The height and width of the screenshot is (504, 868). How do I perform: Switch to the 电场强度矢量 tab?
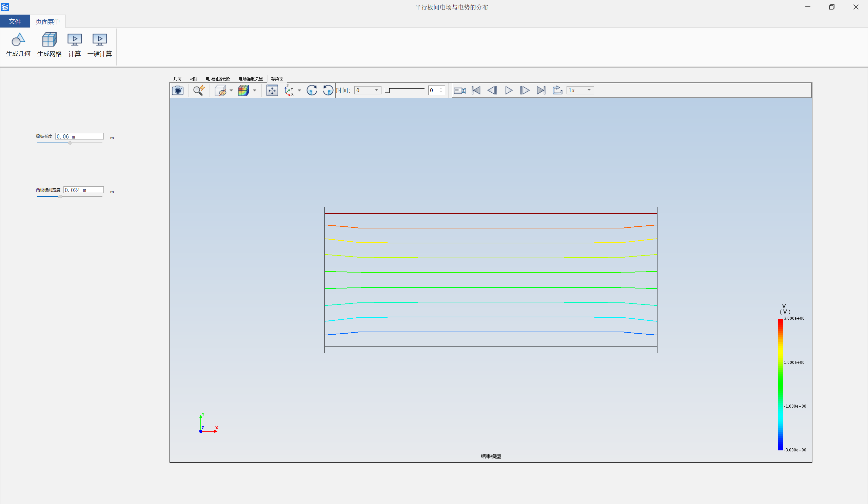(x=251, y=79)
